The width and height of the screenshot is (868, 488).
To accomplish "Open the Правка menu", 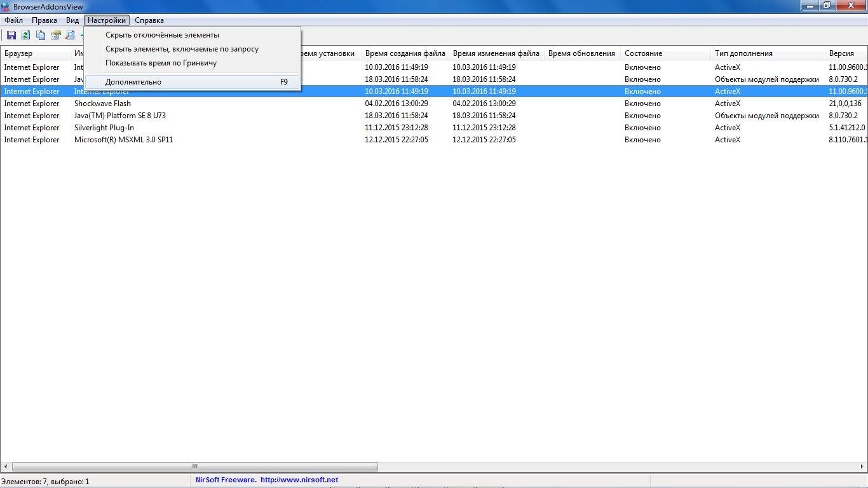I will pos(44,20).
